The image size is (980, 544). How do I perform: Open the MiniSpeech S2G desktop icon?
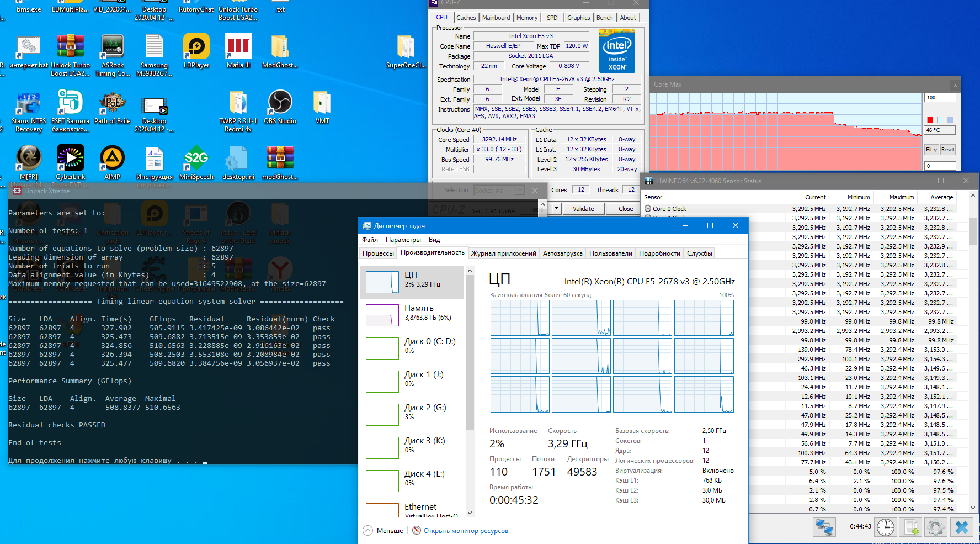coord(196,163)
